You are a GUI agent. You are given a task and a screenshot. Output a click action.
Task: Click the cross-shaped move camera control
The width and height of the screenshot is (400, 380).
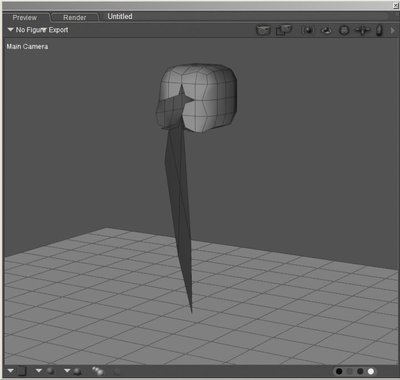(x=362, y=30)
